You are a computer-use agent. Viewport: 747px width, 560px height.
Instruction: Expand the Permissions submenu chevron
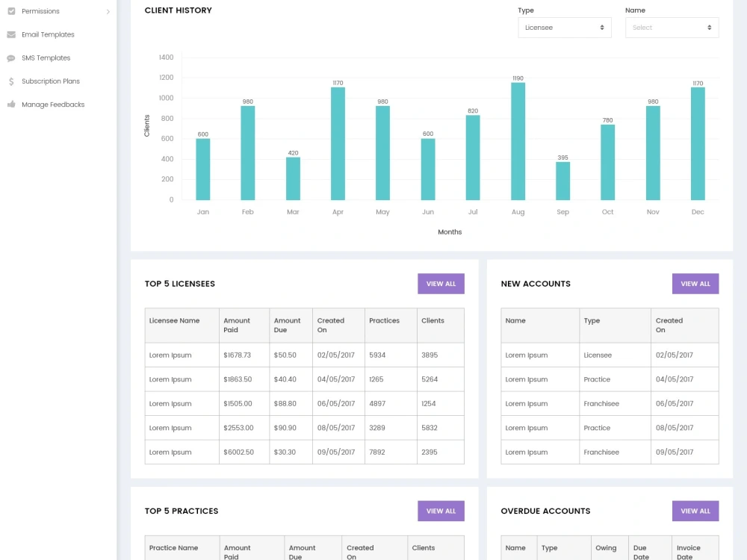click(108, 11)
